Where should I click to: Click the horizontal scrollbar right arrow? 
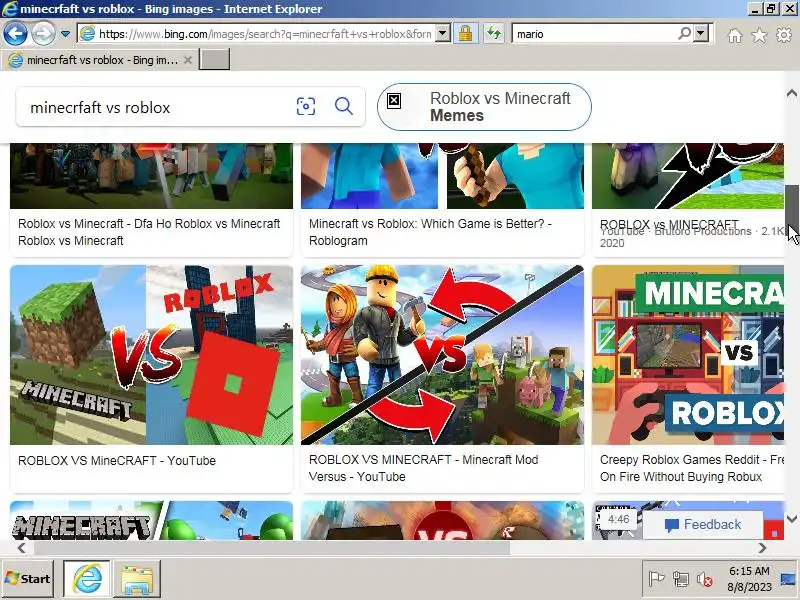pos(762,548)
